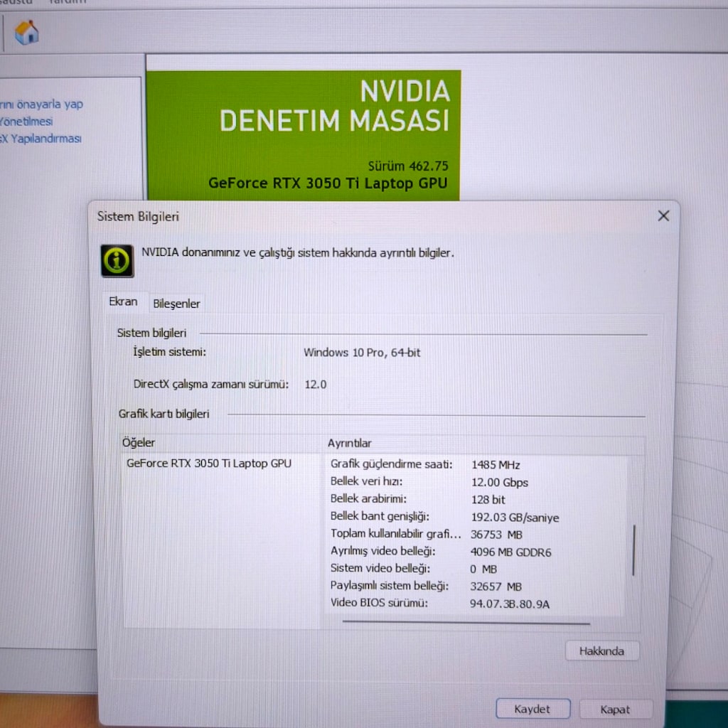728x728 pixels.
Task: Click the vertical scrollbar in details list
Action: click(633, 551)
